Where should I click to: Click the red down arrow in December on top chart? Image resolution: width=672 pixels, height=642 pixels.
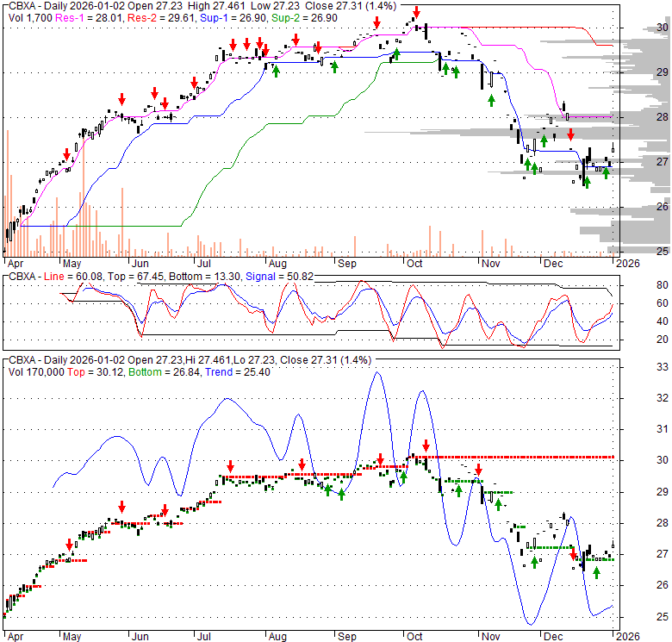coord(569,134)
